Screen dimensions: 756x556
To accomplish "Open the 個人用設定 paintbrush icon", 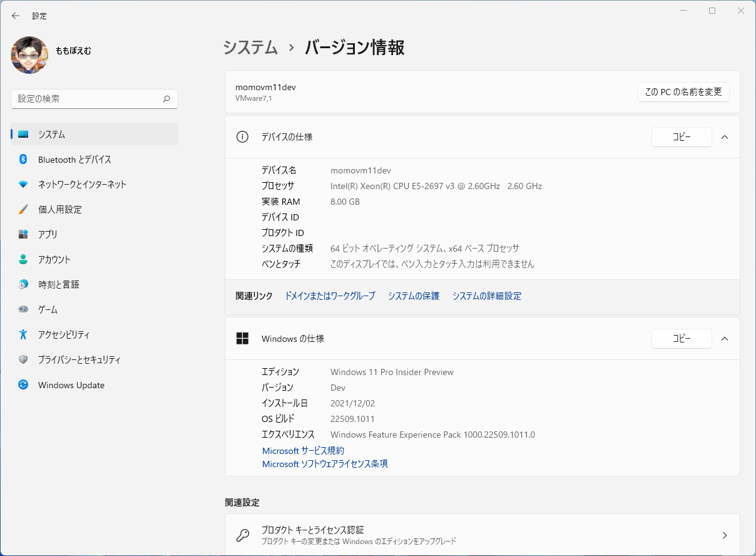I will coord(23,210).
